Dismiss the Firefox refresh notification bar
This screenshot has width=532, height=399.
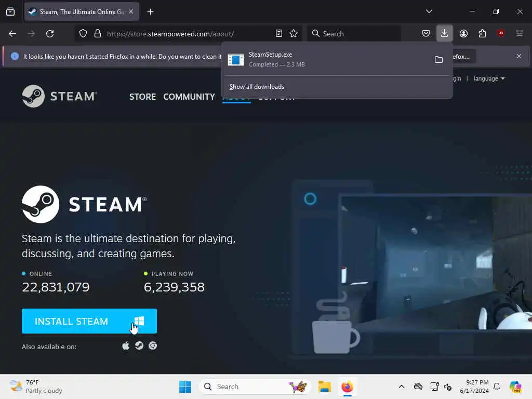(x=519, y=56)
